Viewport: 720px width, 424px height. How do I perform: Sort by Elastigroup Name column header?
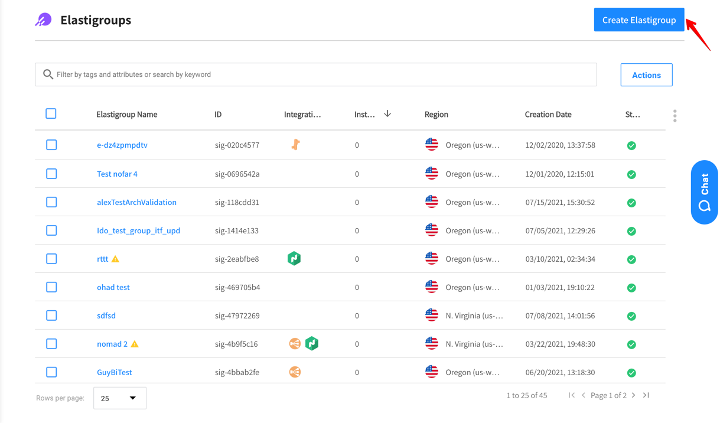[x=126, y=115]
